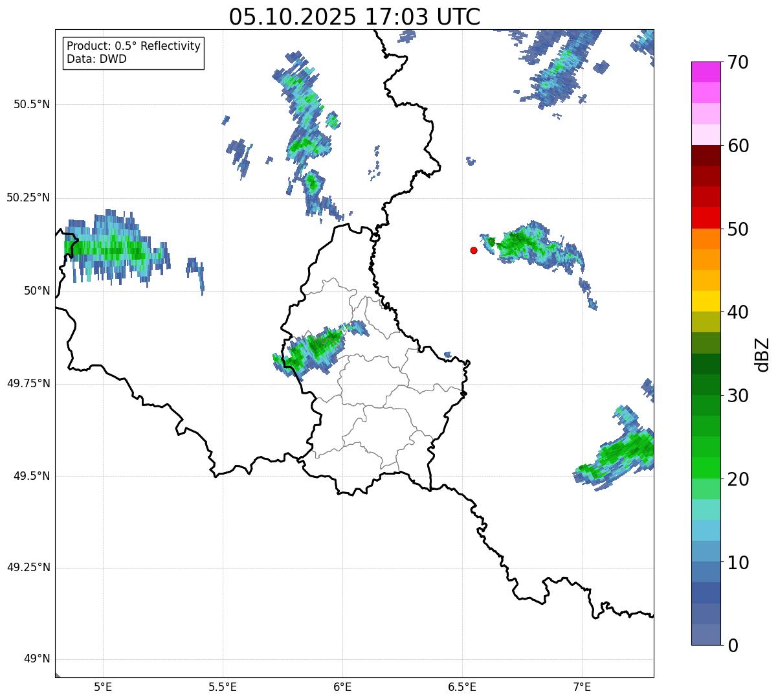Click the 49.5°N latitude label
The image size is (778, 700).
pyautogui.click(x=32, y=476)
